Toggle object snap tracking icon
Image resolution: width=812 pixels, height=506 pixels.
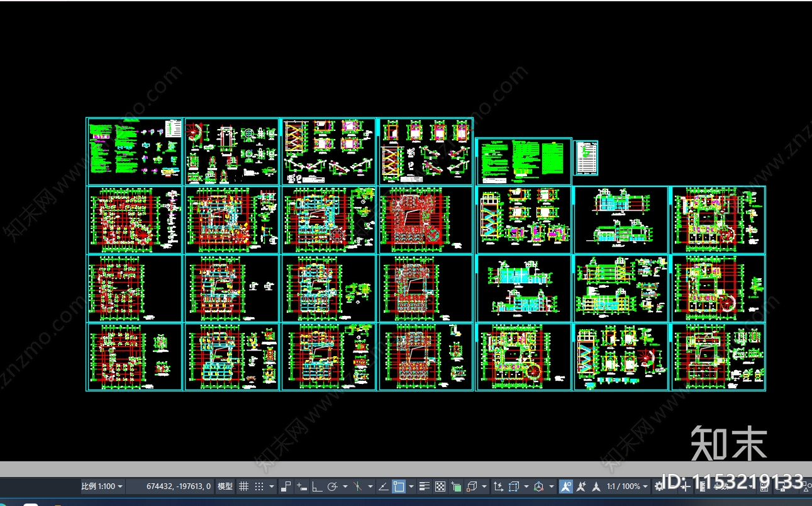coord(384,486)
